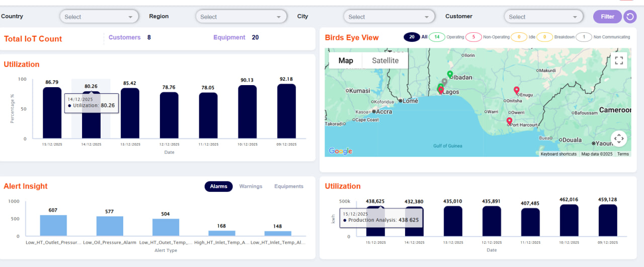Click the Google logo on the map

pos(341,151)
